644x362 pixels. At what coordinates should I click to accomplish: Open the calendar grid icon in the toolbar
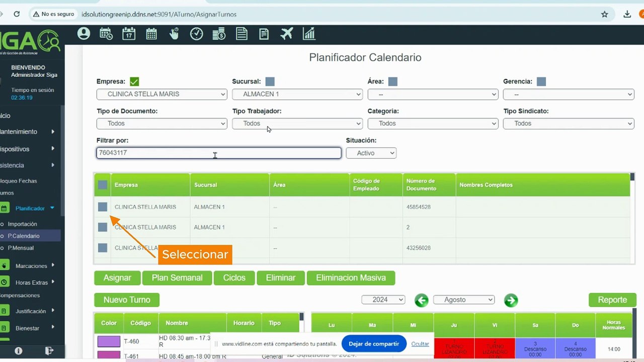[x=151, y=34]
